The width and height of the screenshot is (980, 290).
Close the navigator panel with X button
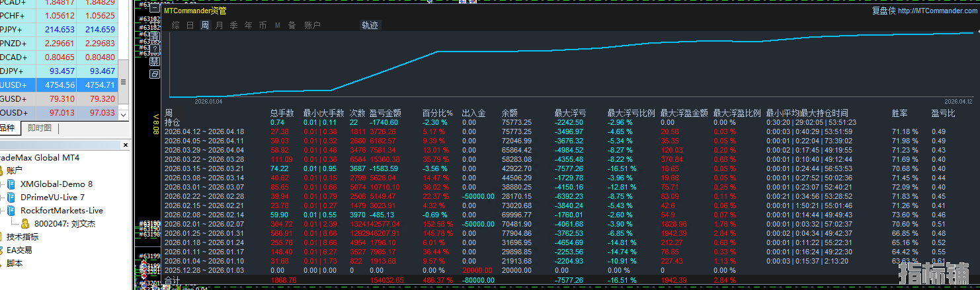coord(126,145)
